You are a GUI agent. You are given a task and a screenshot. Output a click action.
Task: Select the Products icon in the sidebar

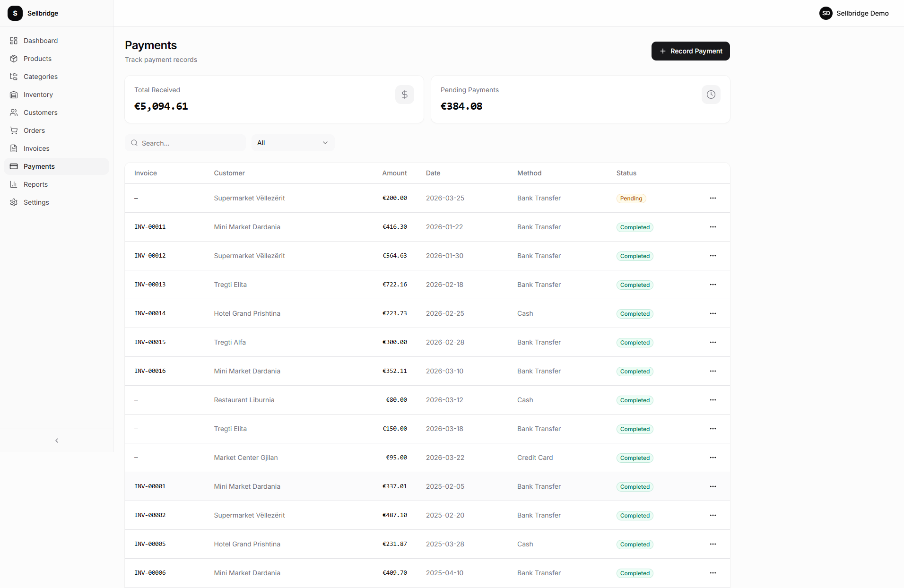tap(14, 59)
